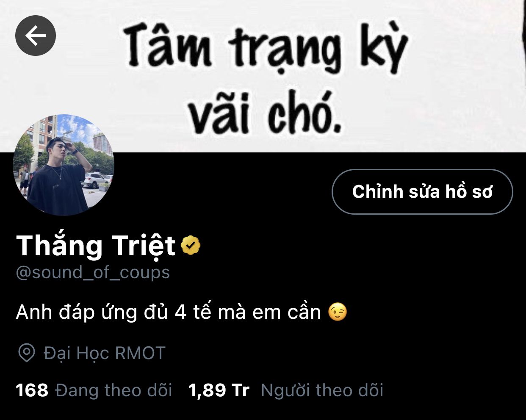
Task: Tap the winking emoji in the bio
Action: [x=338, y=312]
